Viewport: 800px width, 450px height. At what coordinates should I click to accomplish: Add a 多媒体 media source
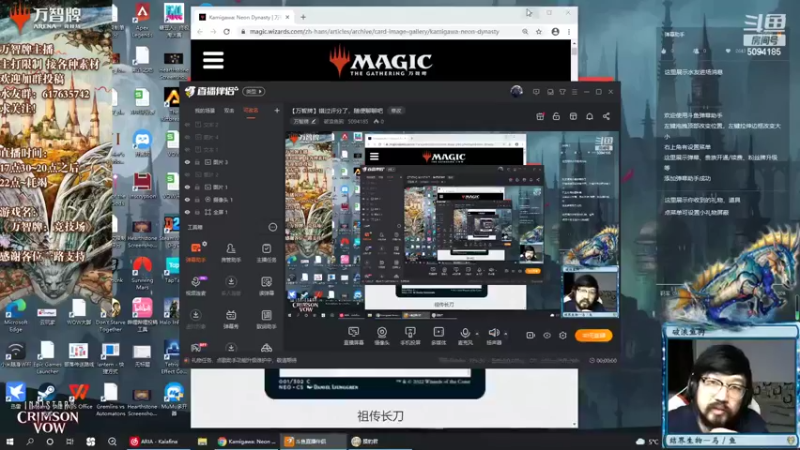click(438, 336)
